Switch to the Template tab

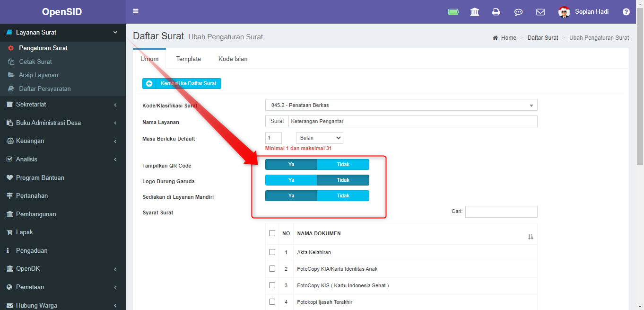[188, 59]
